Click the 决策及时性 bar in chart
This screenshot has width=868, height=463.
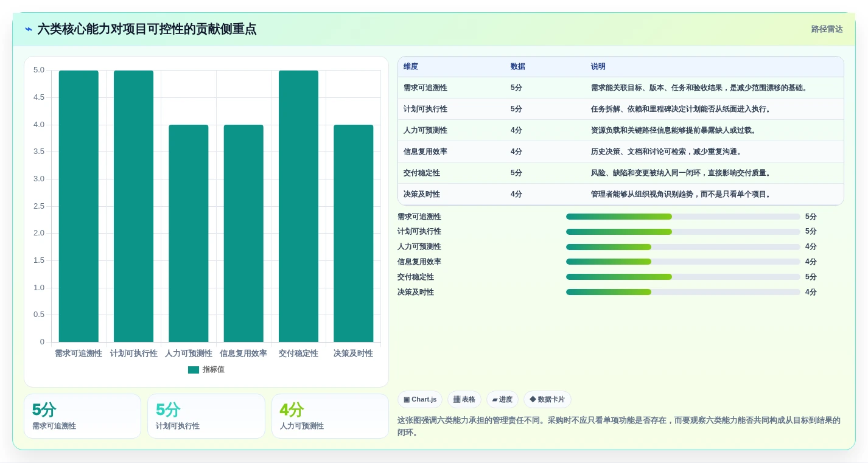tap(354, 234)
